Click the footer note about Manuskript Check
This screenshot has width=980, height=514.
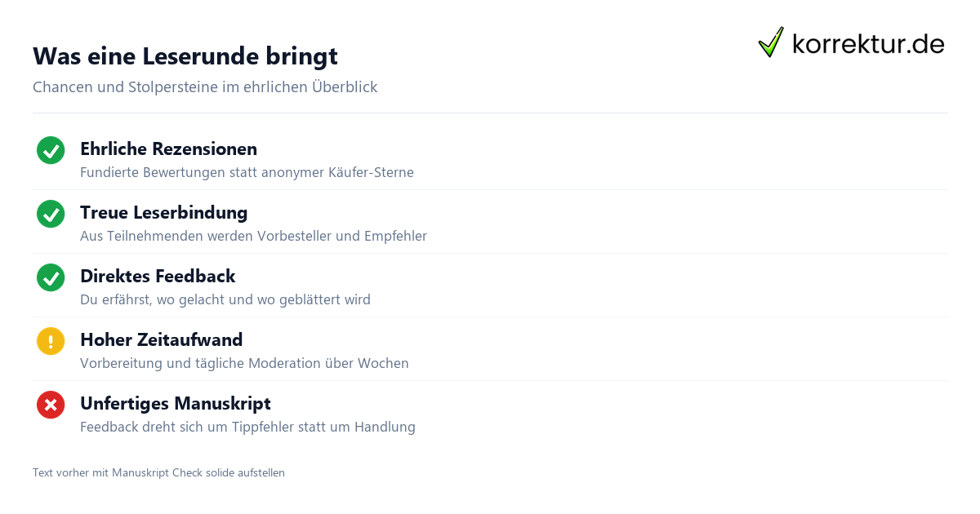(158, 472)
